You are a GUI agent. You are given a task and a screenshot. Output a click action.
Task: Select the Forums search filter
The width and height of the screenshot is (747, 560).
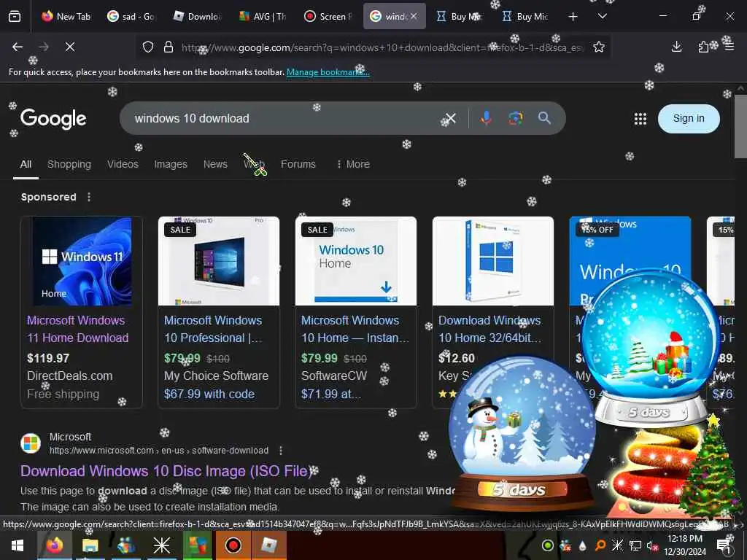click(x=298, y=164)
